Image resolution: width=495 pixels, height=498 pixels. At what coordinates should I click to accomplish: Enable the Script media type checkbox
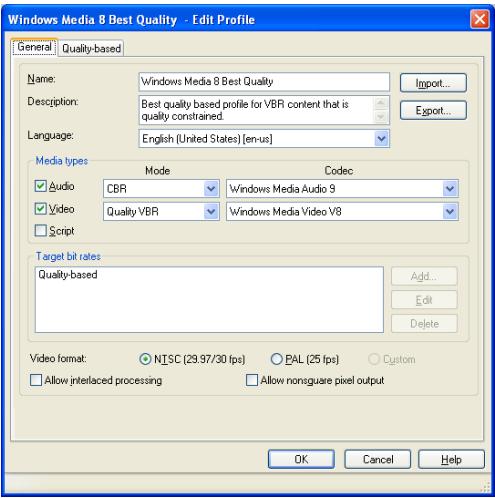(41, 230)
